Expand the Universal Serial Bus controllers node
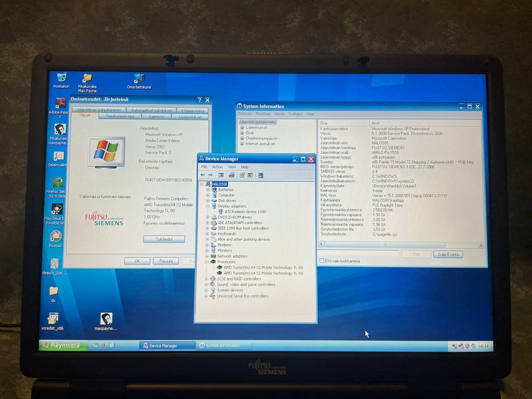 tap(206, 296)
